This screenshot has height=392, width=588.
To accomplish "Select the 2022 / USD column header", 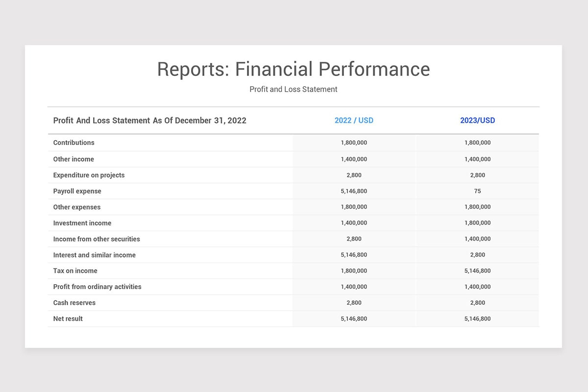I will pyautogui.click(x=354, y=120).
